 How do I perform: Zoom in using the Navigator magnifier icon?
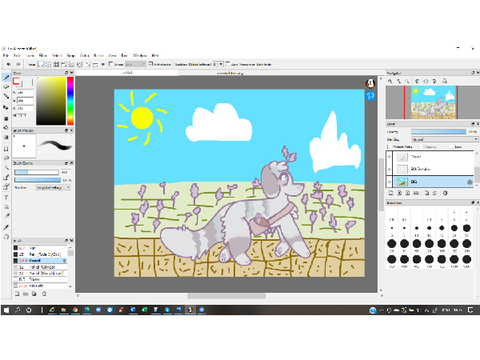click(390, 81)
